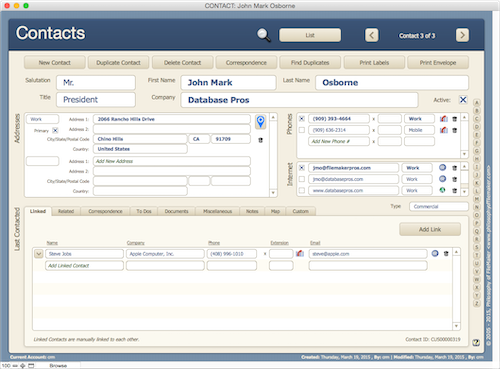Check primary box for www.databasepros.com
The width and height of the screenshot is (500, 369).
pos(302,190)
